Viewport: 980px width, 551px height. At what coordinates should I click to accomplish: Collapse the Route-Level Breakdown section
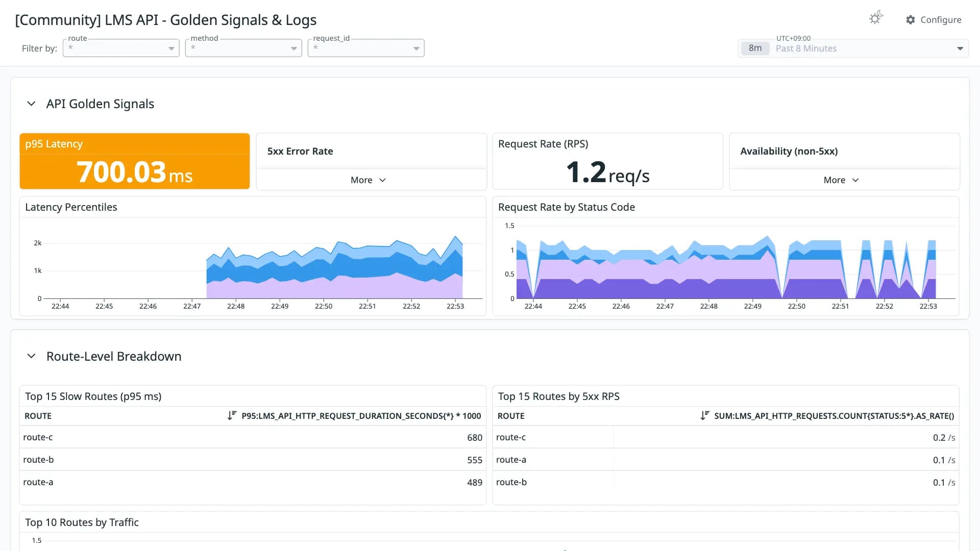[31, 356]
